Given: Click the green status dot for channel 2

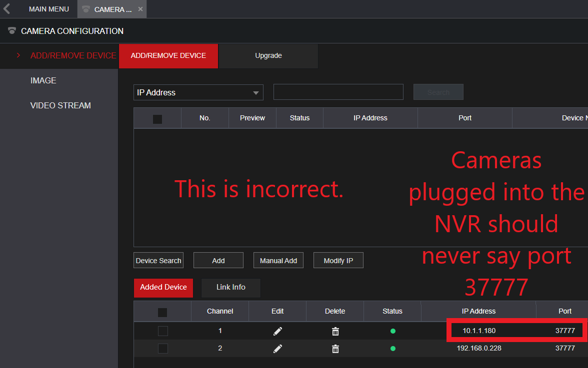Looking at the screenshot, I should click(x=392, y=349).
